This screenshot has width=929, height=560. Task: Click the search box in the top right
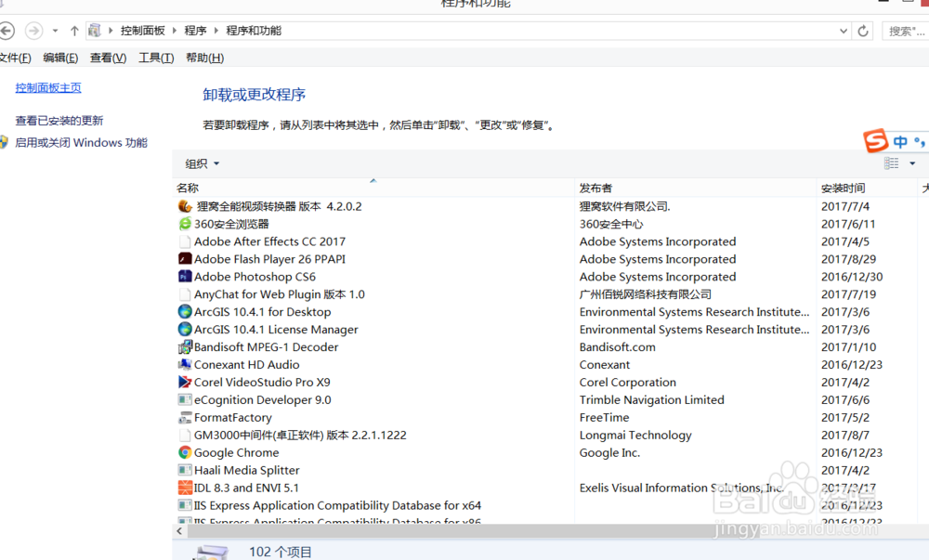pyautogui.click(x=906, y=31)
